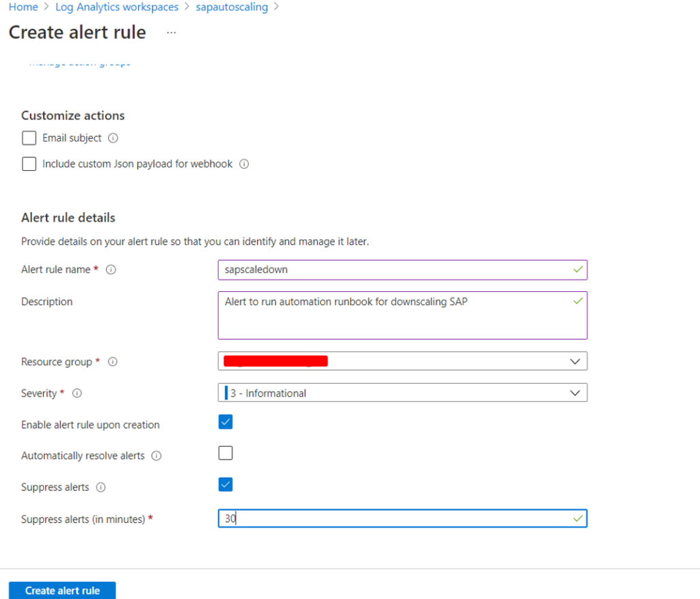Viewport: 700px width, 599px height.
Task: Click info icon beside Resource group label
Action: click(x=113, y=361)
